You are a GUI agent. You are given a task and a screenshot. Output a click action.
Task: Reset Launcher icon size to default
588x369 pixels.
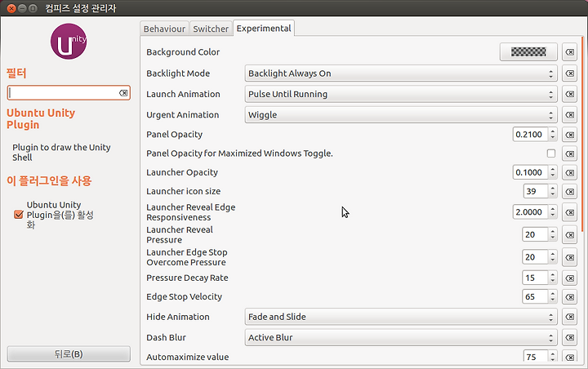pos(570,192)
